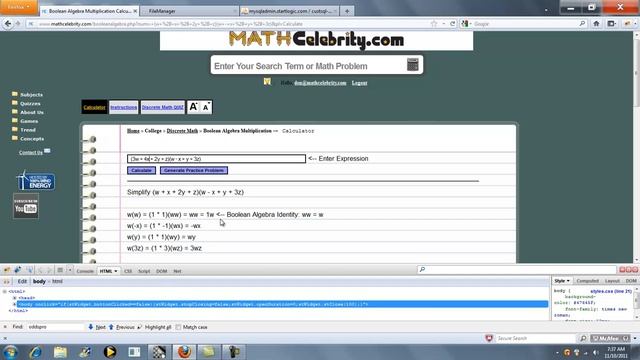Reload the page with refresh icon
Viewport: 640px width, 360px height.
tap(452, 24)
